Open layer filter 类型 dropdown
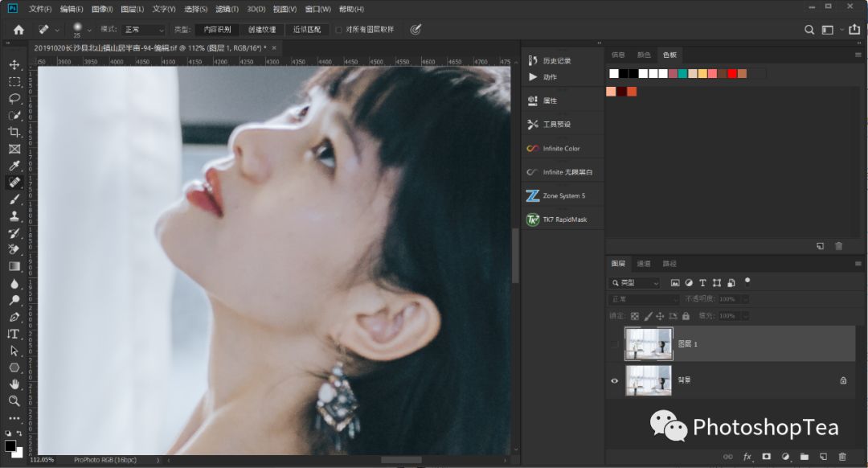The width and height of the screenshot is (868, 468). 634,283
